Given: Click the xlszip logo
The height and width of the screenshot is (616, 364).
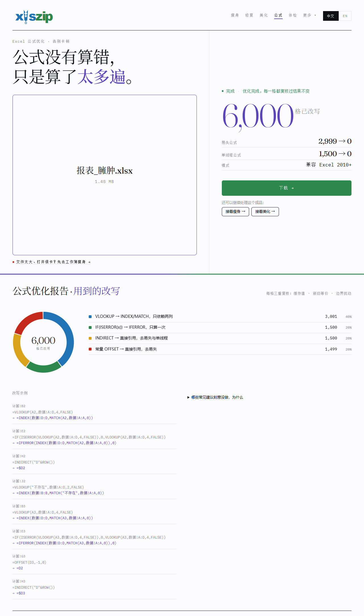Looking at the screenshot, I should click(x=34, y=17).
